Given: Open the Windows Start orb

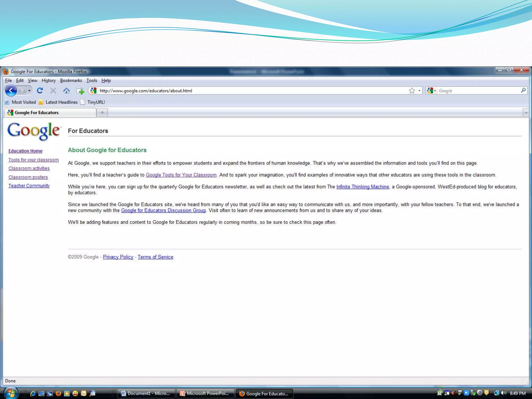Looking at the screenshot, I should coord(10,393).
